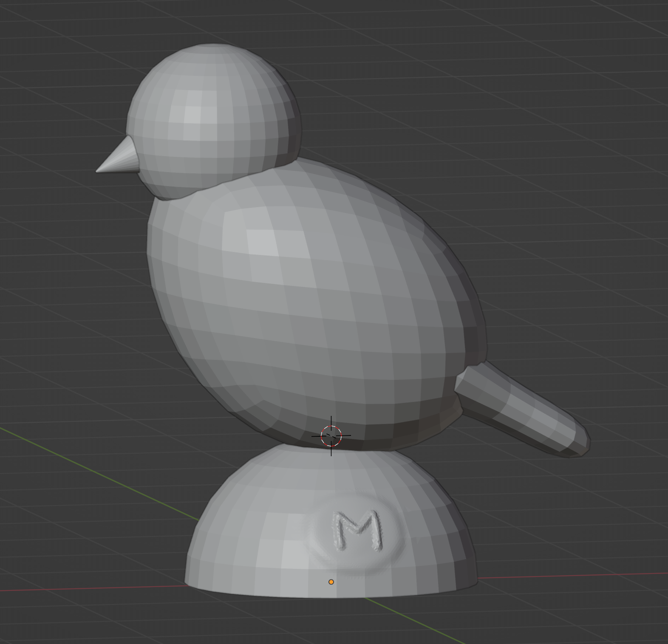The image size is (668, 644).
Task: Click the orange object origin dot
Action: [331, 582]
